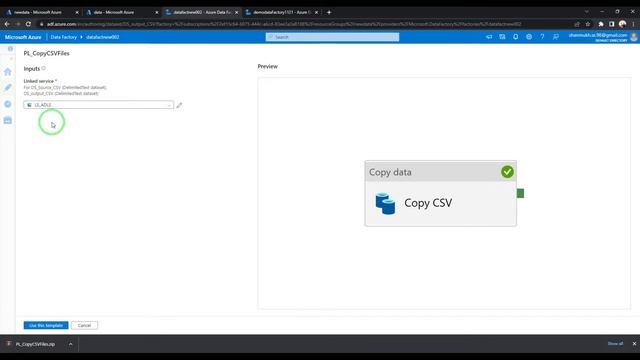Screen dimensions: 640x360
Task: Open the browser side panel icon
Action: click(x=611, y=24)
